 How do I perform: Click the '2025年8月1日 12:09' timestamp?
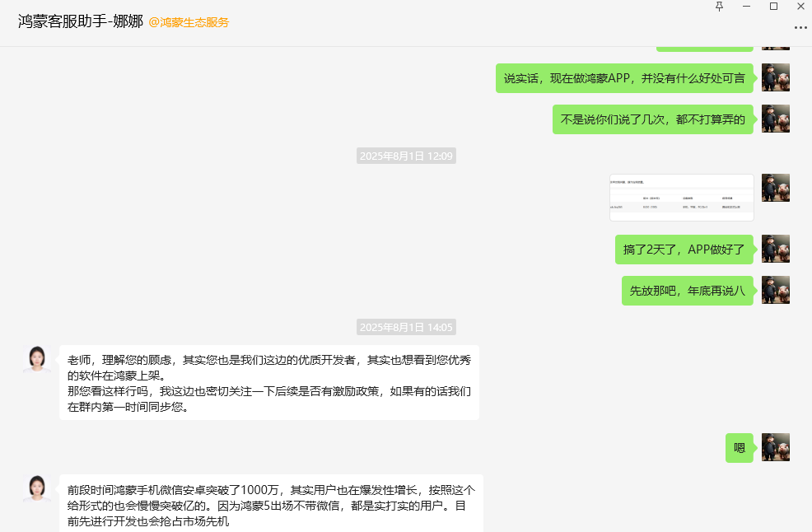point(406,156)
